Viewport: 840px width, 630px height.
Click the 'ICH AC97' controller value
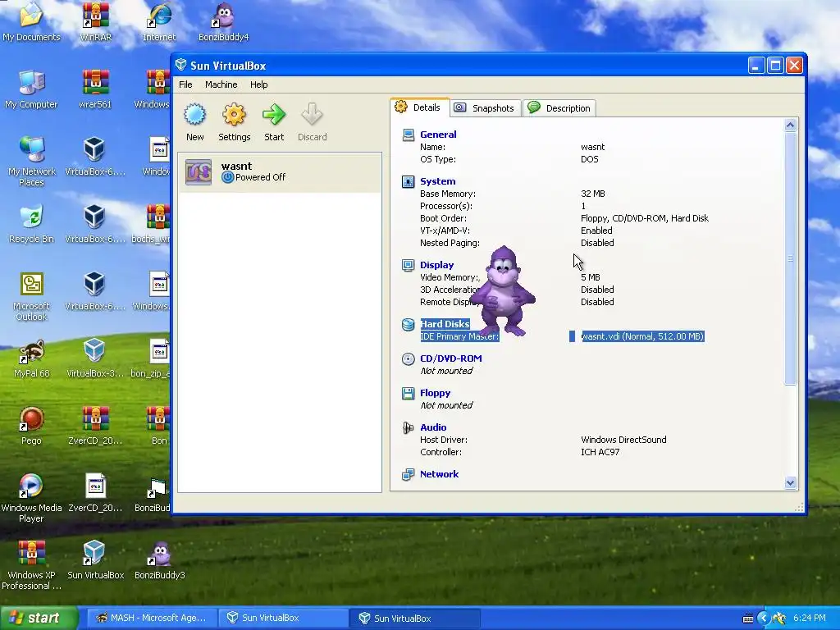pyautogui.click(x=600, y=452)
